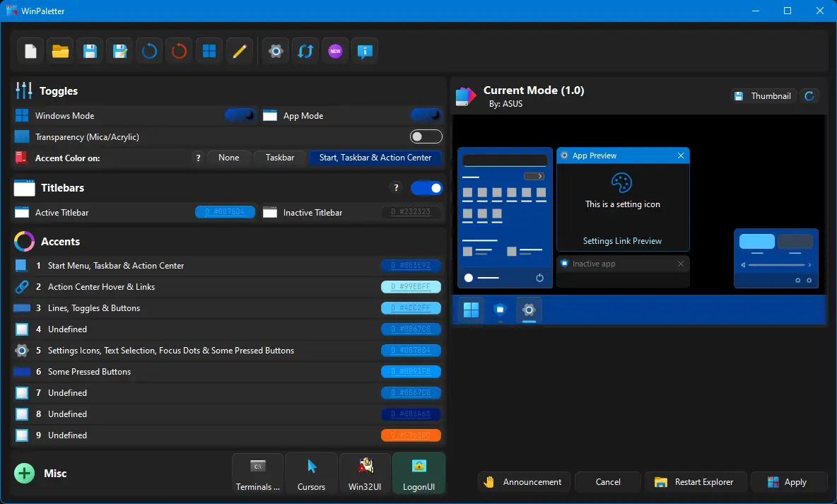Click the Action Center preview panel

pyautogui.click(x=776, y=259)
